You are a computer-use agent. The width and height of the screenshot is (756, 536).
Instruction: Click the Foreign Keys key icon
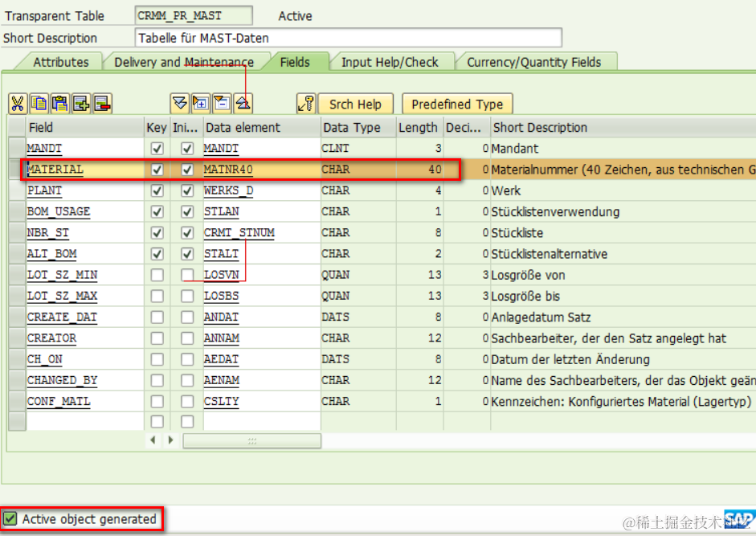[306, 104]
